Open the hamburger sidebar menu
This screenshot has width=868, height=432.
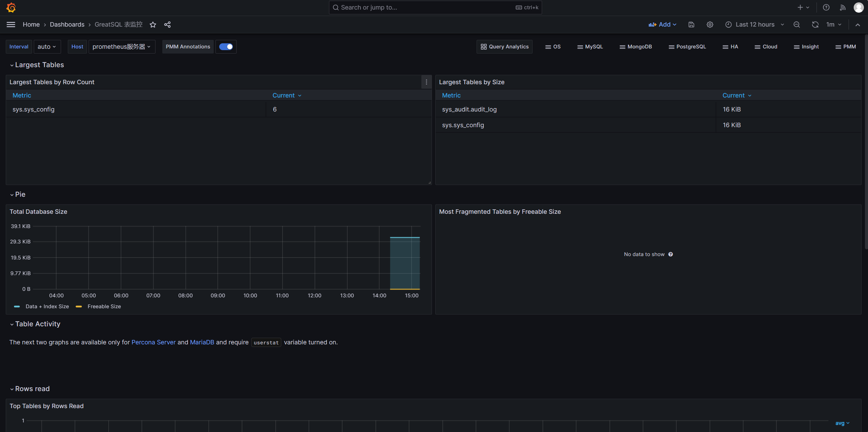point(11,25)
